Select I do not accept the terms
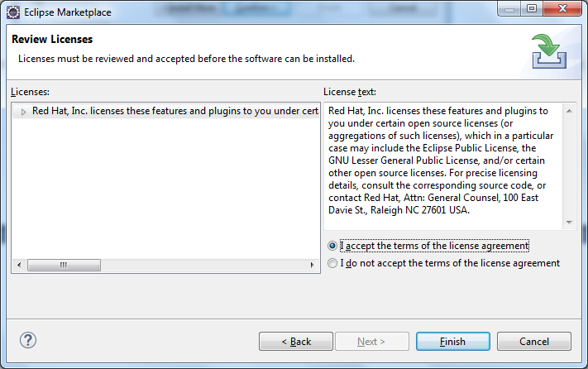The height and width of the screenshot is (369, 588). click(332, 263)
